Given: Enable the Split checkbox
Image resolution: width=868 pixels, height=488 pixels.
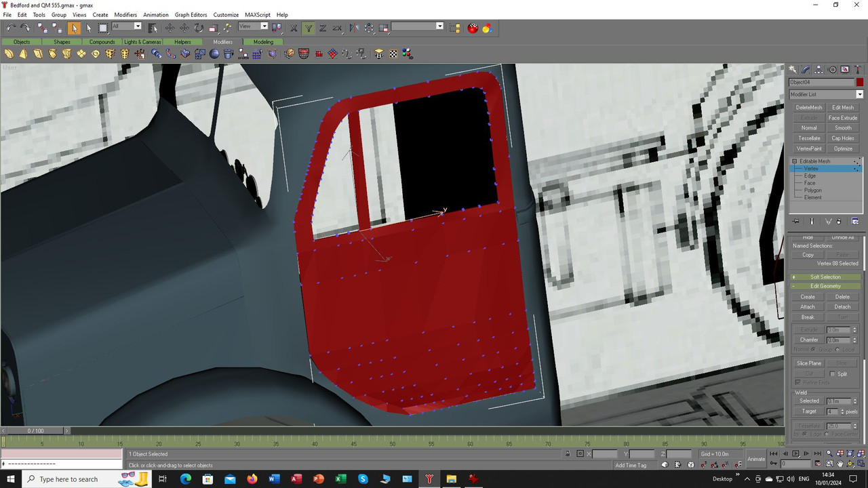Looking at the screenshot, I should coord(833,373).
